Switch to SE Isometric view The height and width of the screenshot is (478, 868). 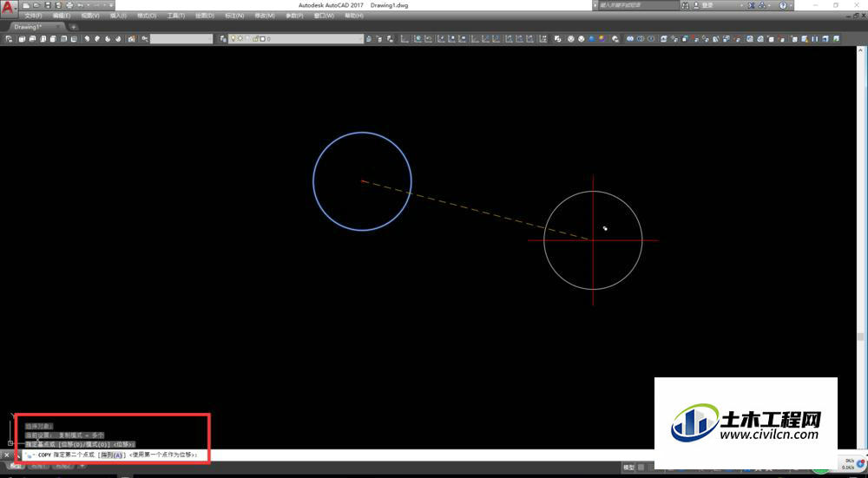(x=98, y=39)
